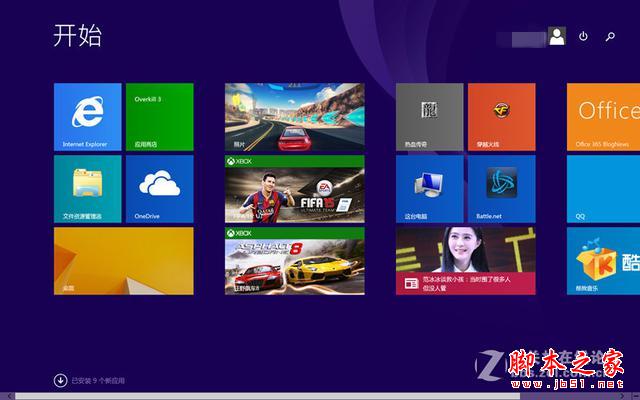Launch the orange CrossFire game tile
Viewport: 640px width, 400px height.
click(x=502, y=117)
